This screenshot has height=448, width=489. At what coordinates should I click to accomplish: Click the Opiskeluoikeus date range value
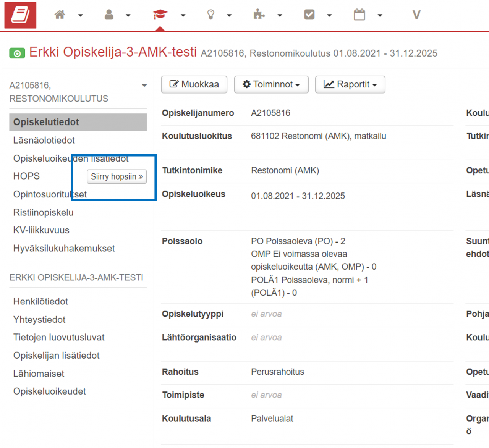point(298,196)
